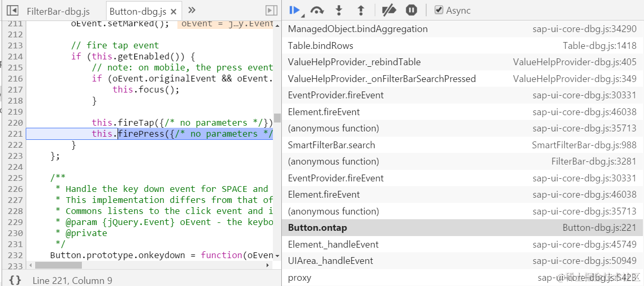Step out of current function
The height and width of the screenshot is (286, 644).
(361, 10)
